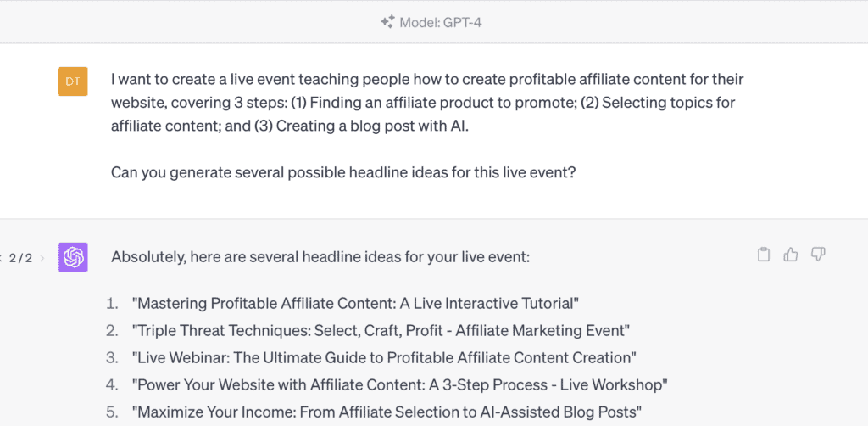Click the purple ChatGPT avatar icon

[x=73, y=257]
